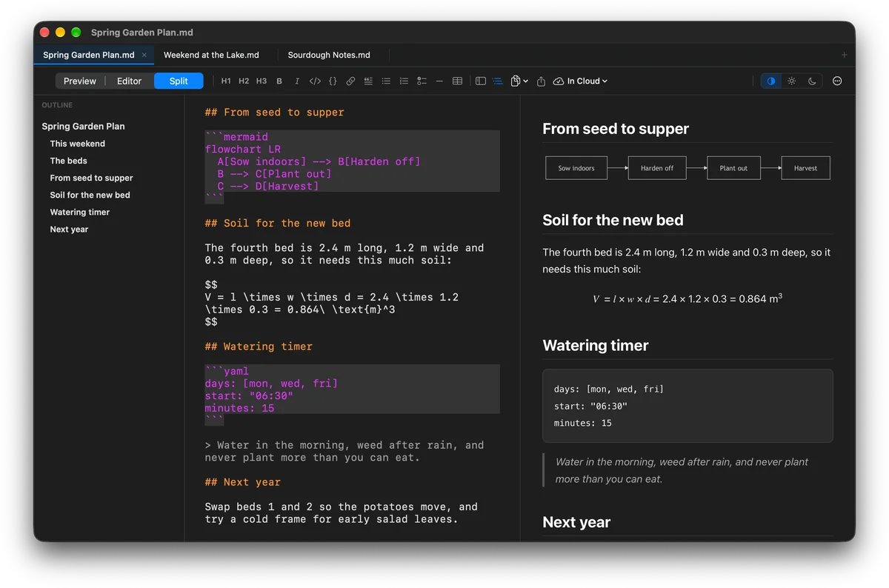
Task: Open the copy/export documents dropdown
Action: click(519, 81)
